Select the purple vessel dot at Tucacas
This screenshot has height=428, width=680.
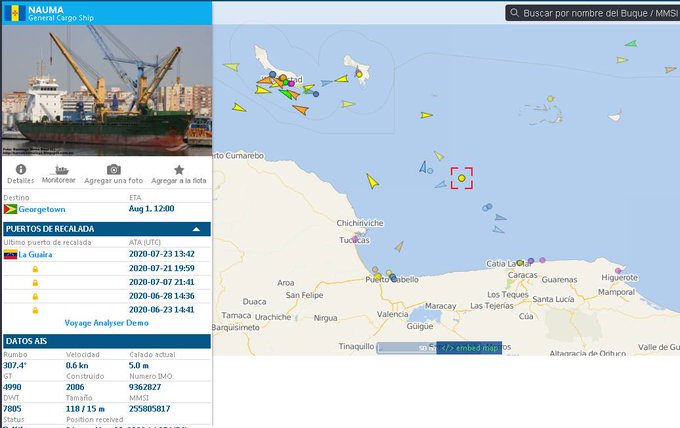[x=355, y=239]
